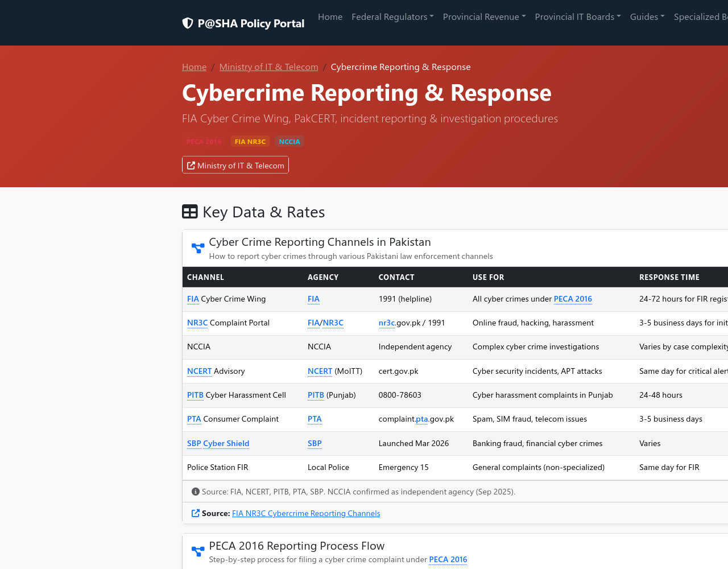Click PITB link in Cyber Harassment Cell channel
This screenshot has width=728, height=569.
tap(195, 395)
